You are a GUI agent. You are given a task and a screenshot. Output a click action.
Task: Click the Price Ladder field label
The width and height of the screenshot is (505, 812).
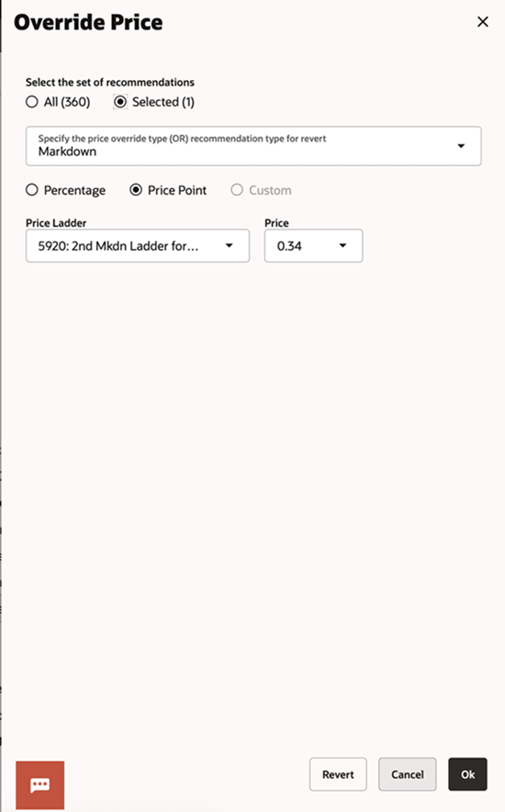tap(56, 223)
